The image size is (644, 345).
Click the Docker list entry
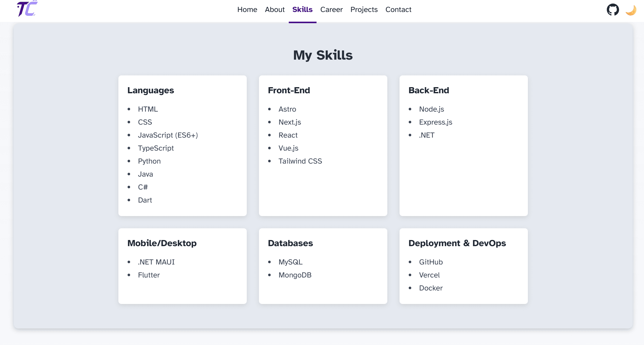click(x=431, y=288)
